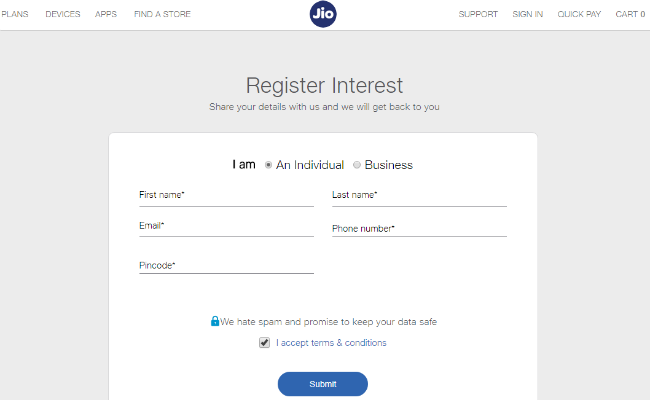Viewport: 650px width, 400px height.
Task: Select the Business radio button
Action: pos(357,165)
